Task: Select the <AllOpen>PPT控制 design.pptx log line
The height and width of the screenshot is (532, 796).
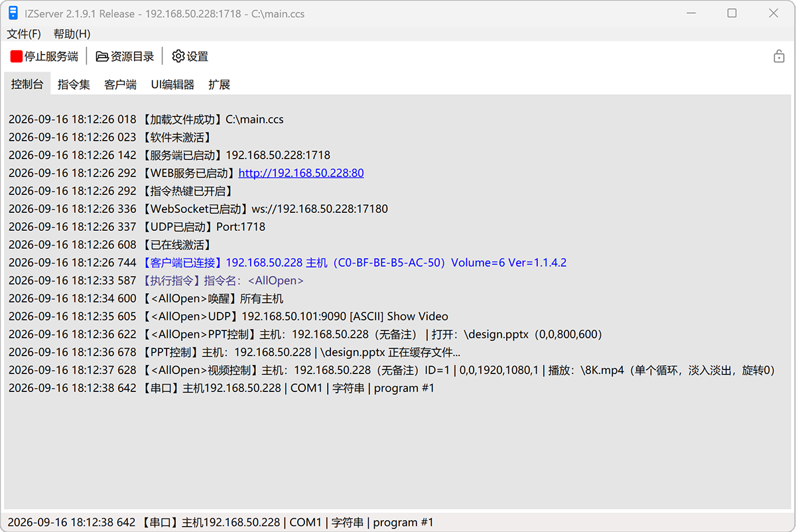Action: (x=305, y=334)
